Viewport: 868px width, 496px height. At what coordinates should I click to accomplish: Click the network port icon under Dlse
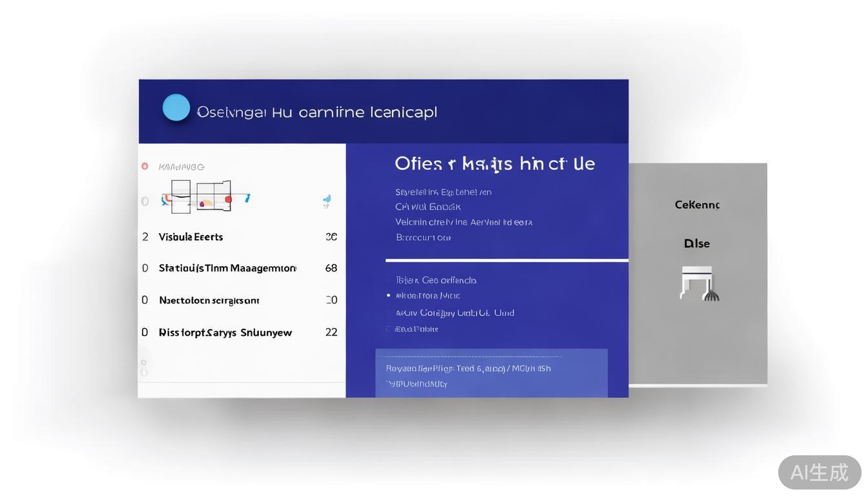pos(699,284)
